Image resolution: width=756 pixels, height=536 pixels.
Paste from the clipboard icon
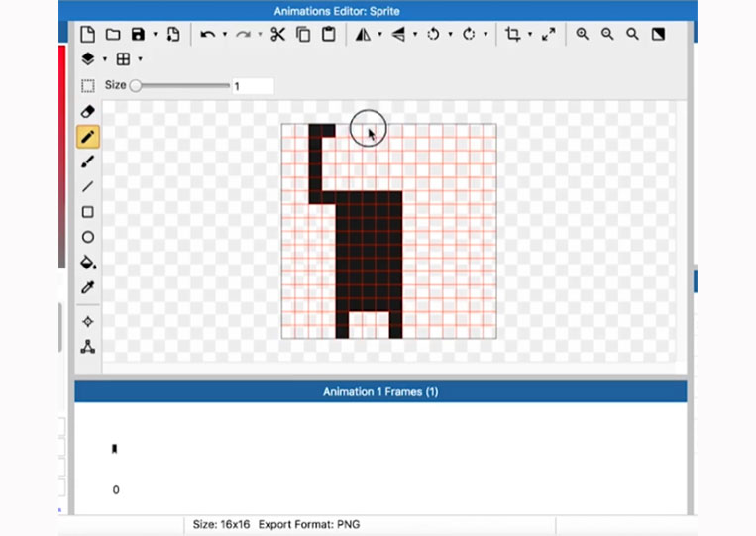pos(329,35)
